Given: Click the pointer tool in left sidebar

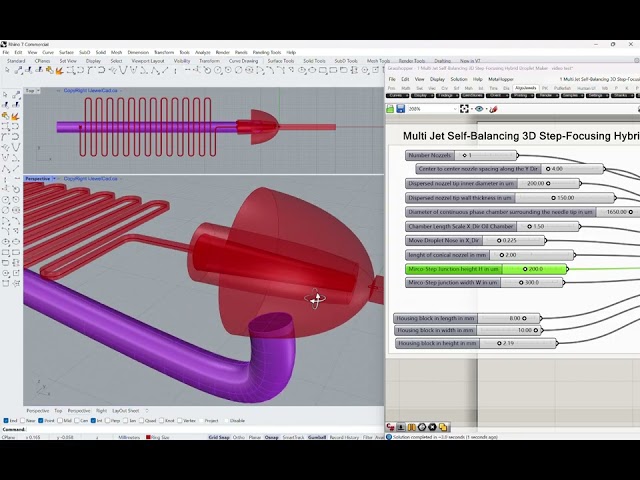Looking at the screenshot, I should click(5, 95).
